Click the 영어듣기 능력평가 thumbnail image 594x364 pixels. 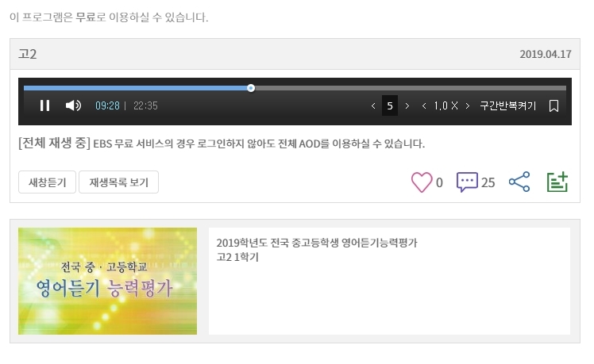(x=107, y=282)
